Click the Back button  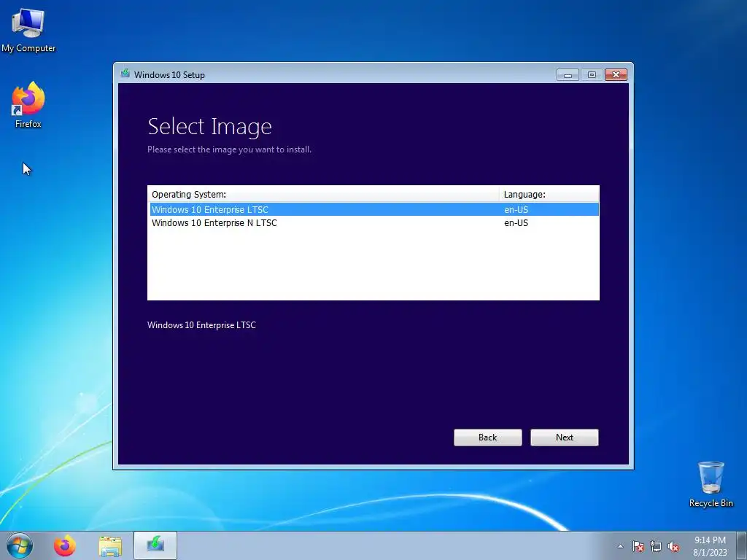click(x=487, y=437)
